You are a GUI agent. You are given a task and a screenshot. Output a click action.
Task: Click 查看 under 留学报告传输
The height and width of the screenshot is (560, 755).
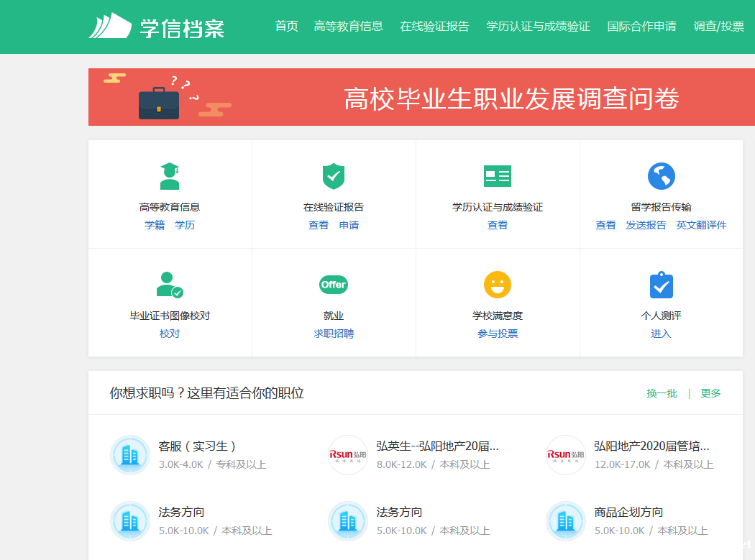pos(605,225)
